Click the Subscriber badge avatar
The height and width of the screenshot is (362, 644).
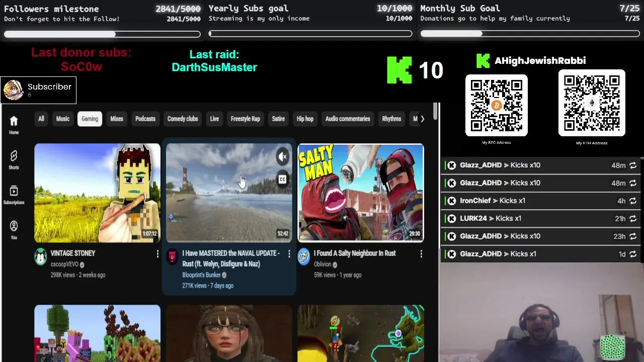click(13, 90)
